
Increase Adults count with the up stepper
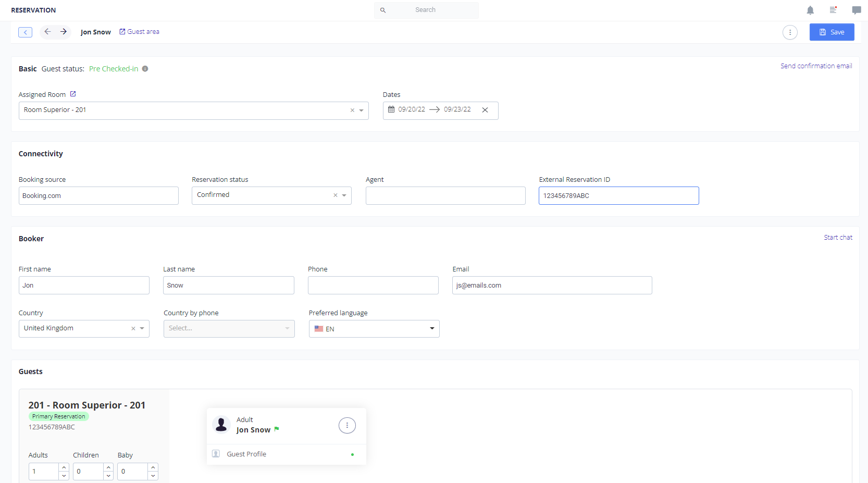tap(64, 467)
